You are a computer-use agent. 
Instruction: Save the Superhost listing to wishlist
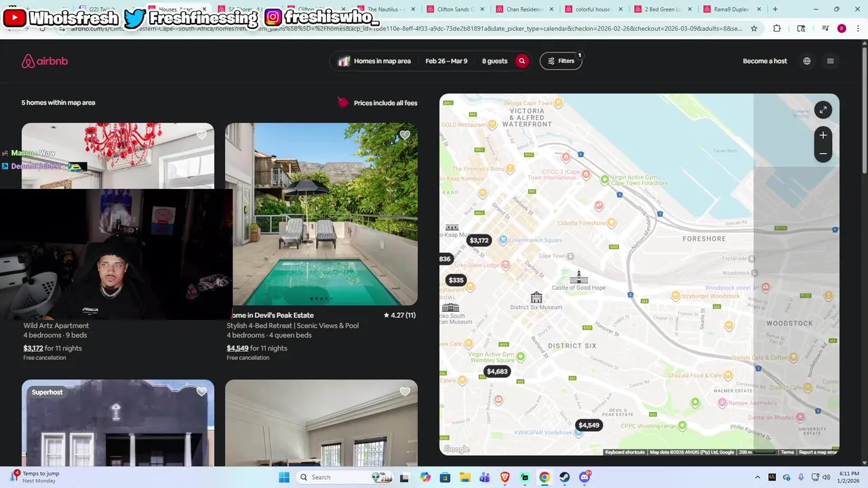click(201, 392)
